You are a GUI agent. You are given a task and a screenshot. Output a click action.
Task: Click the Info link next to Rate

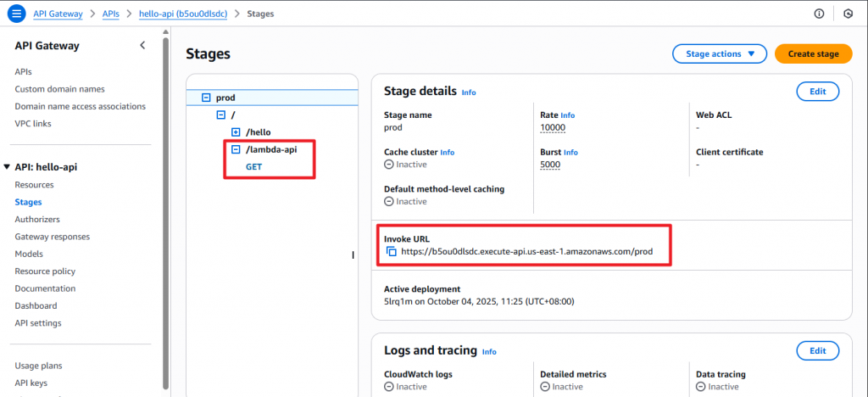click(x=568, y=115)
